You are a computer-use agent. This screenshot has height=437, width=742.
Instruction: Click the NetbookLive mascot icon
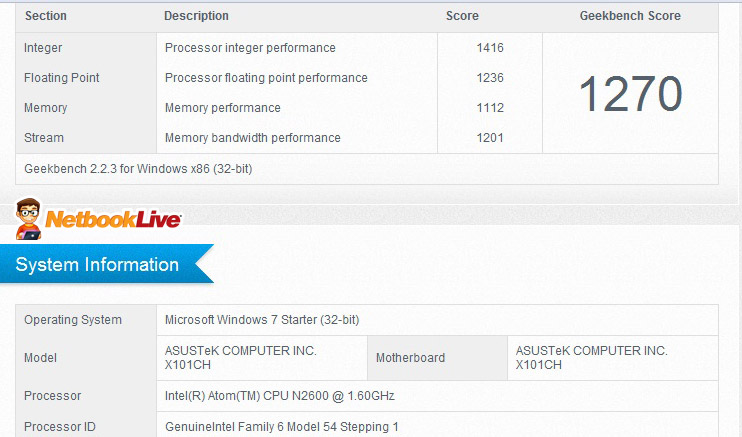coord(28,219)
